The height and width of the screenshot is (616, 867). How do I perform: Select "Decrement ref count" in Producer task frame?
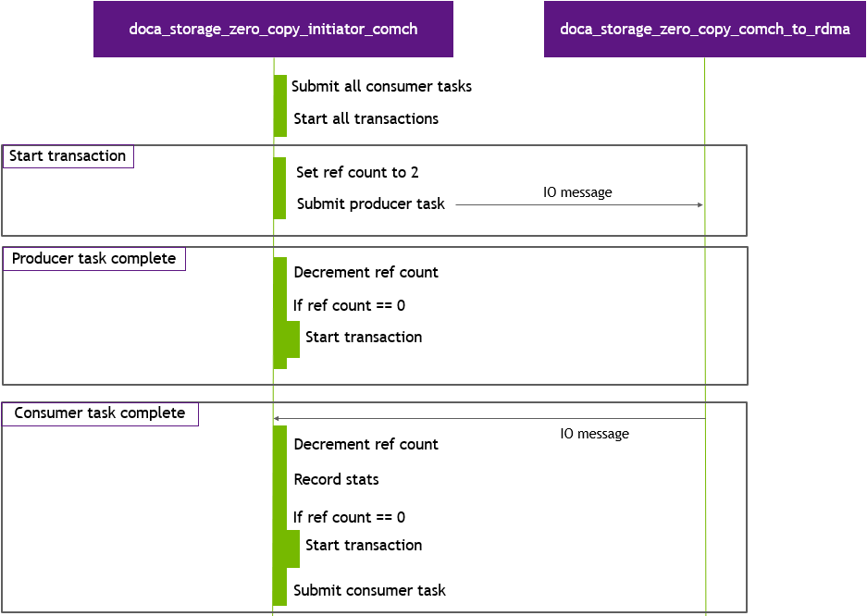click(365, 272)
